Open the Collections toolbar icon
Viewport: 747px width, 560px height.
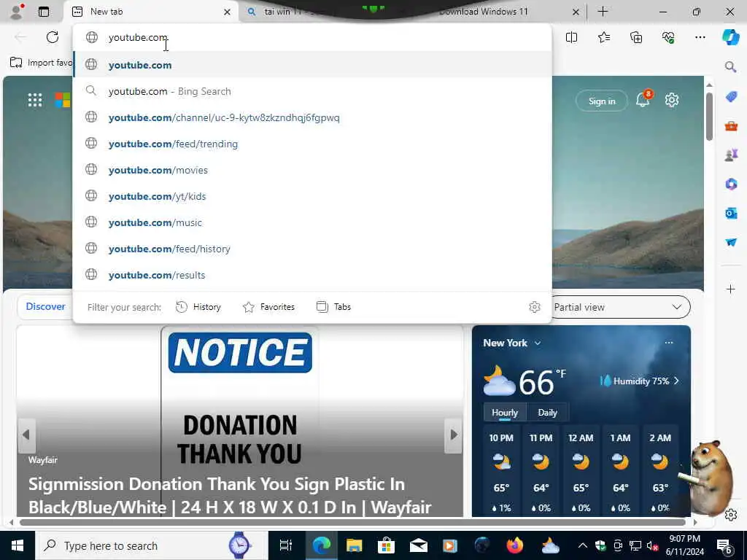636,37
